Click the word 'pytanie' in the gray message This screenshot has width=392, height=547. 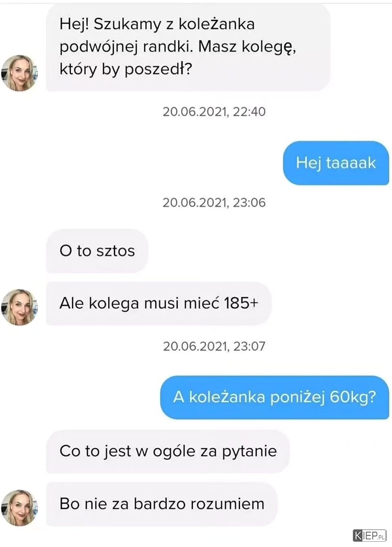tap(249, 452)
